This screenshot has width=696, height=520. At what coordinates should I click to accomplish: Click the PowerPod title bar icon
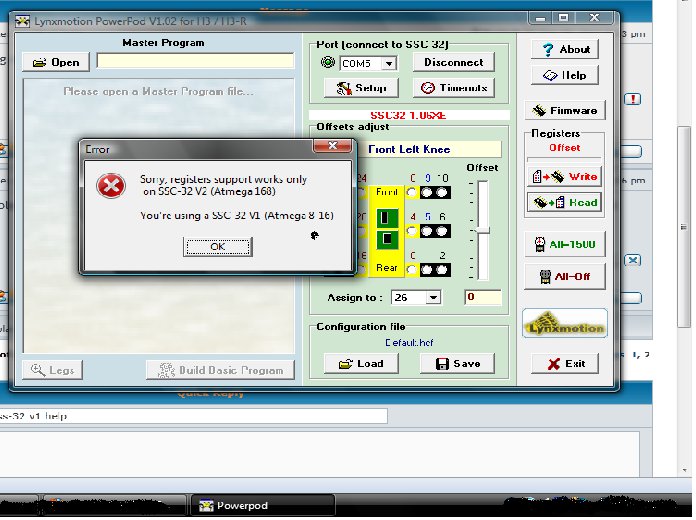(22, 21)
